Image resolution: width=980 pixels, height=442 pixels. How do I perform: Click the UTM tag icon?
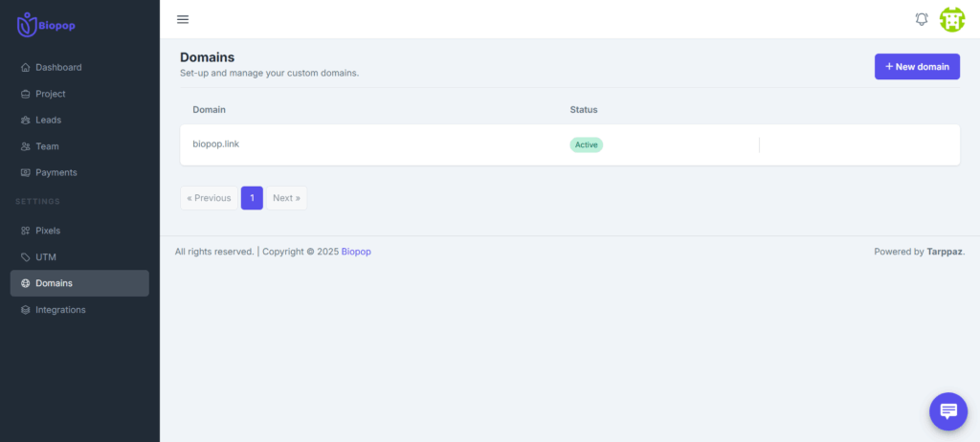point(26,257)
